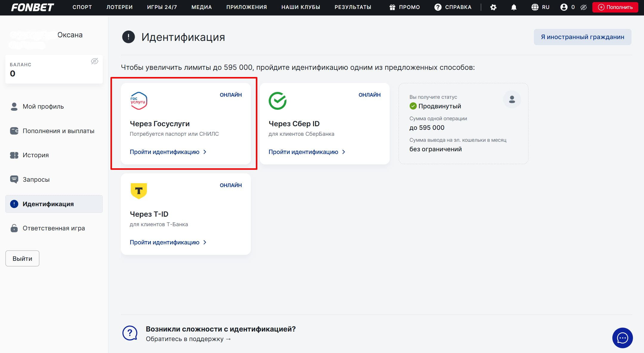Click ОНЛАЙН label on Сбер ID card

[370, 95]
